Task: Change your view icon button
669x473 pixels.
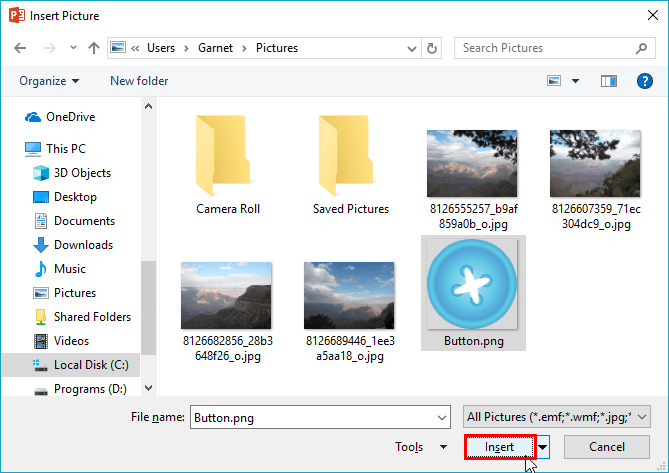Action: tap(554, 81)
